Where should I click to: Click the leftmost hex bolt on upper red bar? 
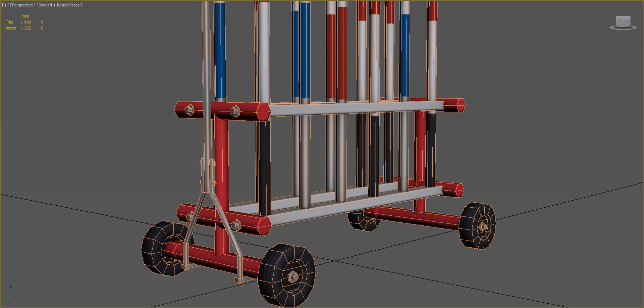coord(189,110)
